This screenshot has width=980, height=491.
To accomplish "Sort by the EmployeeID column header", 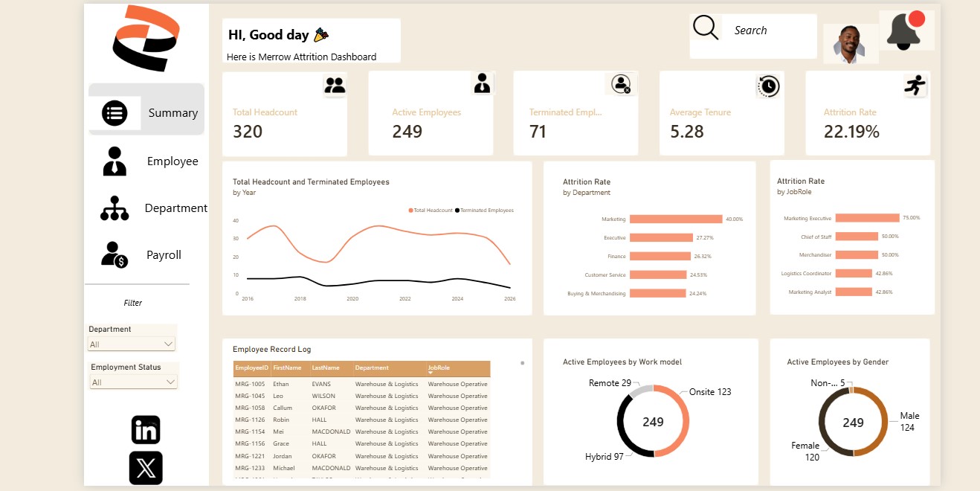I will (251, 368).
